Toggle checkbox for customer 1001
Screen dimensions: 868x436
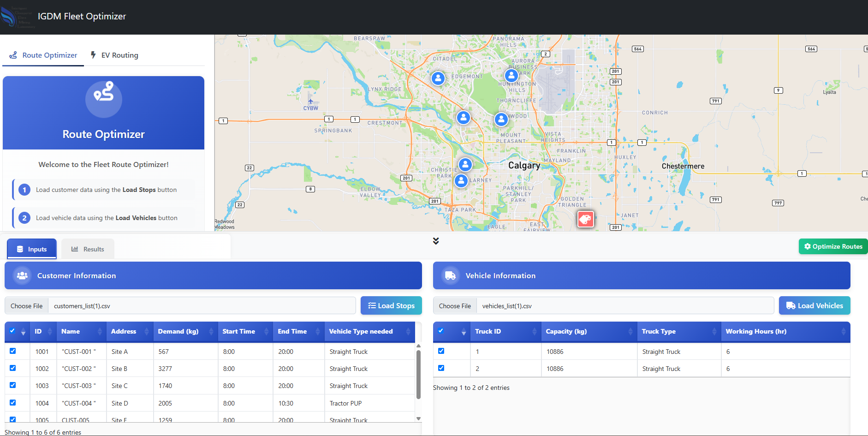12,351
